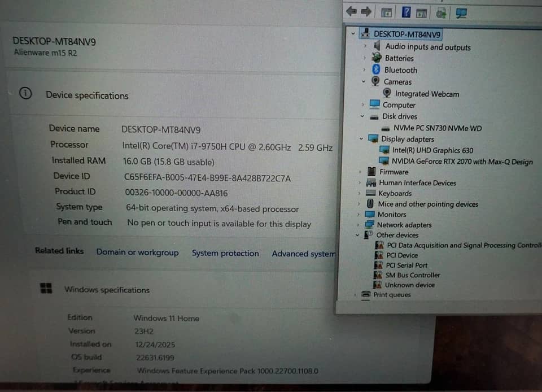Click the Device name value in specifications
Image resolution: width=542 pixels, height=392 pixels.
(x=161, y=129)
